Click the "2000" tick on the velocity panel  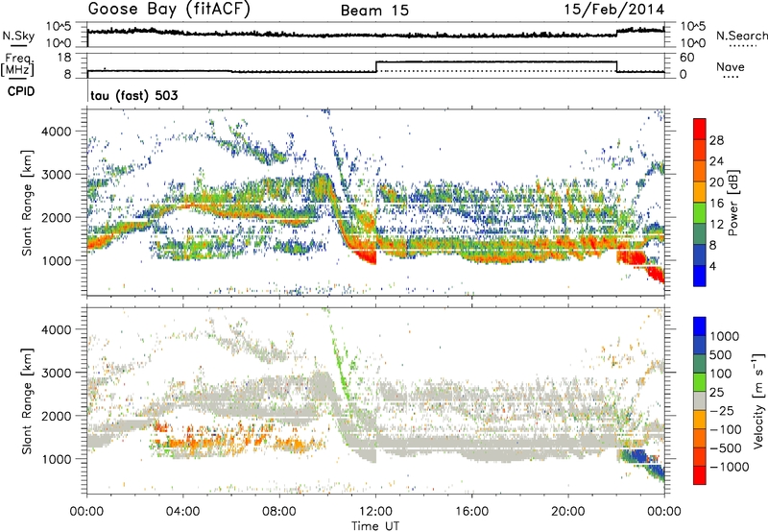click(x=58, y=416)
